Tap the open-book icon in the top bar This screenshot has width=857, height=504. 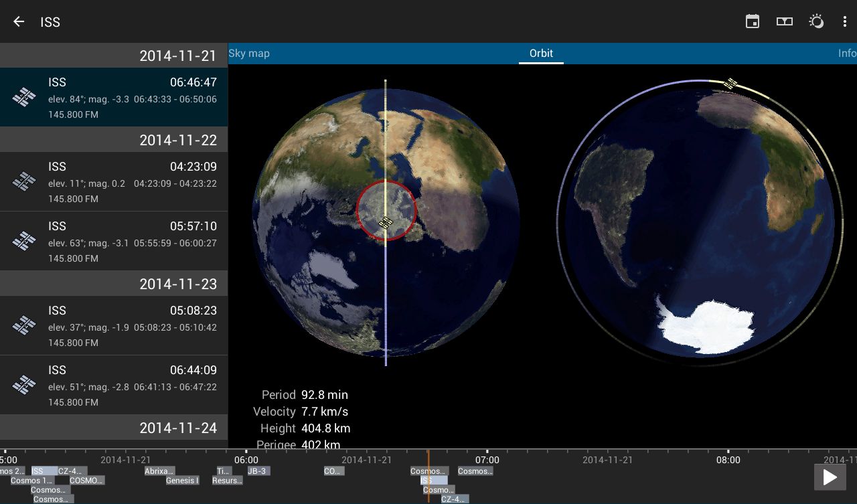tap(785, 21)
